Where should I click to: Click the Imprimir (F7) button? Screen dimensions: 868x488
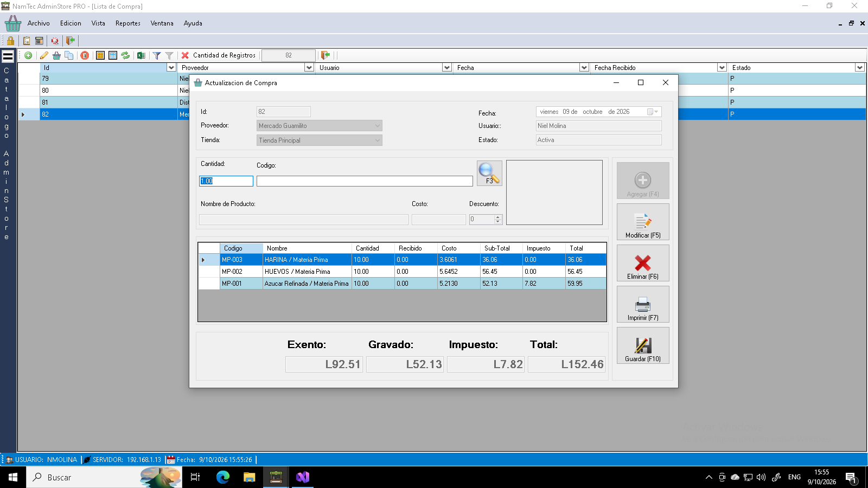coord(643,304)
